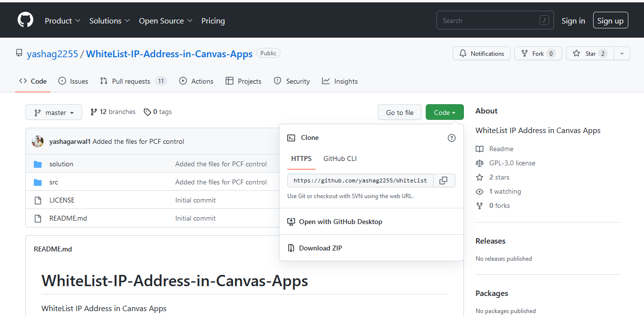Click the GitHub Octocat logo
The height and width of the screenshot is (316, 644).
pyautogui.click(x=25, y=20)
